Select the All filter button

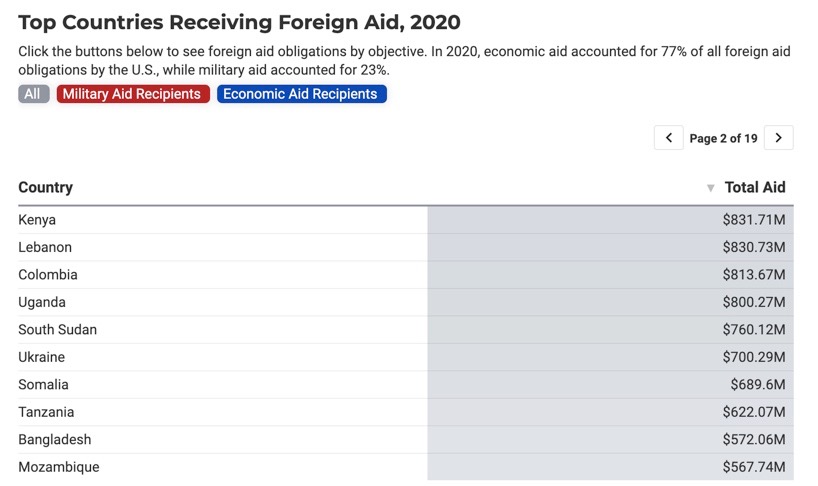point(33,94)
